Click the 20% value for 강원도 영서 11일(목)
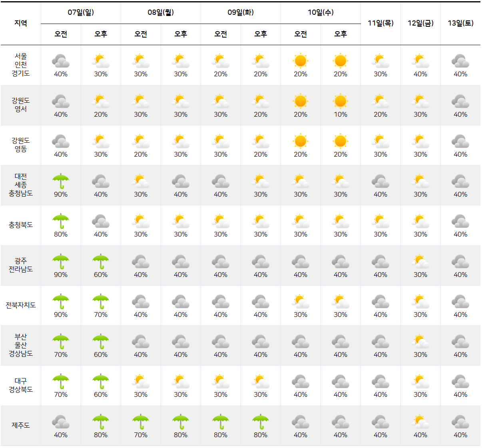Screen dimensions: 482x448 click(x=380, y=114)
